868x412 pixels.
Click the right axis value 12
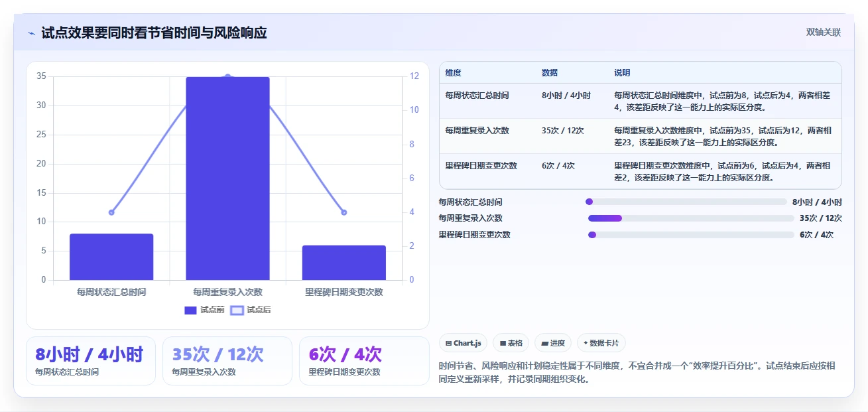point(414,76)
